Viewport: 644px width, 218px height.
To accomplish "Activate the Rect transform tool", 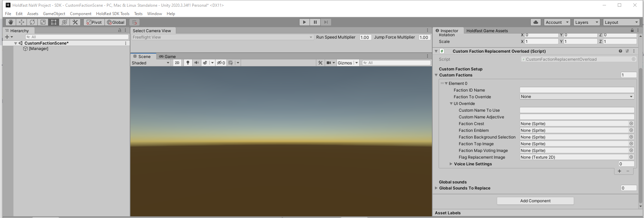I will (54, 22).
